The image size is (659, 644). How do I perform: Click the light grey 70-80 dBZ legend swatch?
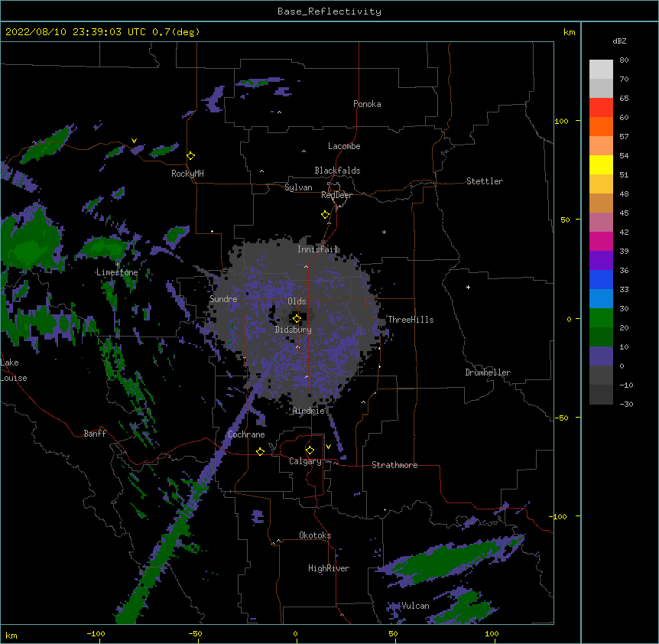tap(601, 69)
